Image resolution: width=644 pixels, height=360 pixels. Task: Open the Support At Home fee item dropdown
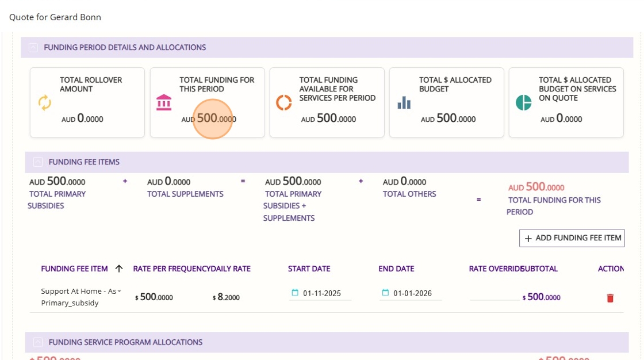[120, 292]
